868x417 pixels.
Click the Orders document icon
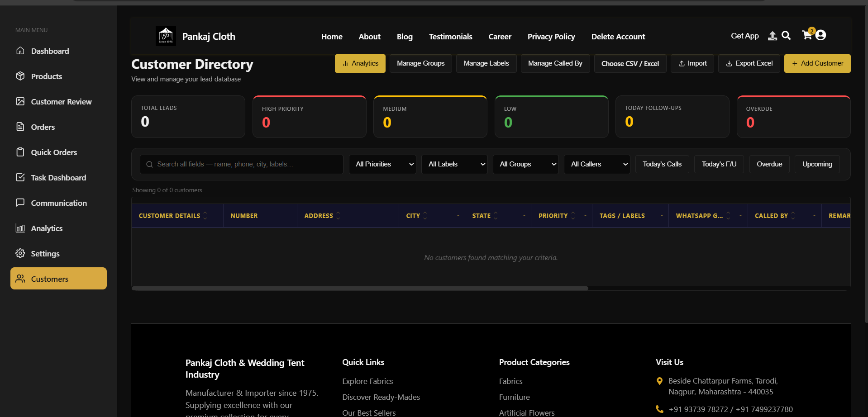click(20, 127)
